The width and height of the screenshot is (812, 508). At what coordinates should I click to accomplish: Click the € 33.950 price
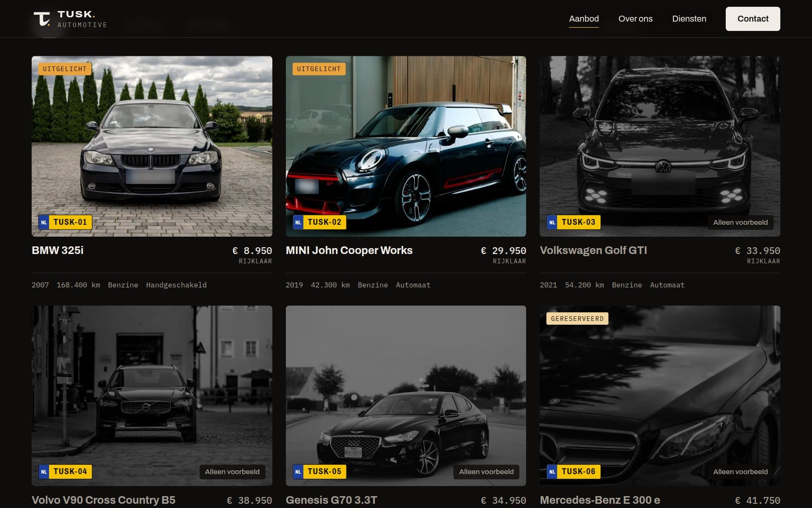(x=757, y=251)
